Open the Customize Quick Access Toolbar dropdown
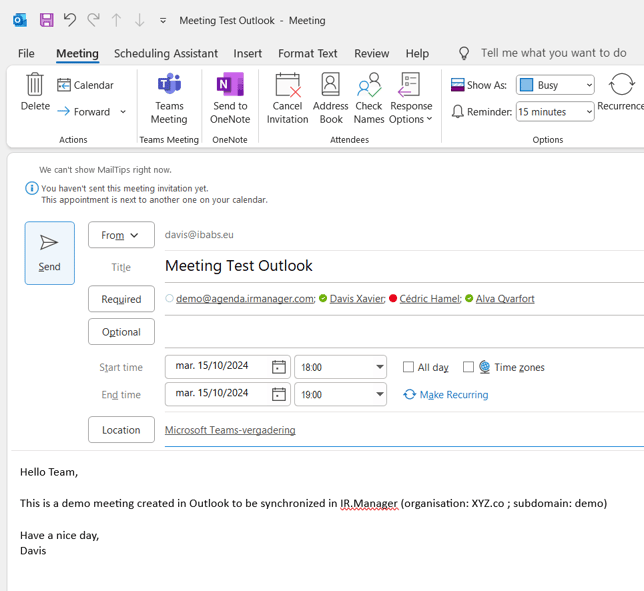 tap(163, 21)
